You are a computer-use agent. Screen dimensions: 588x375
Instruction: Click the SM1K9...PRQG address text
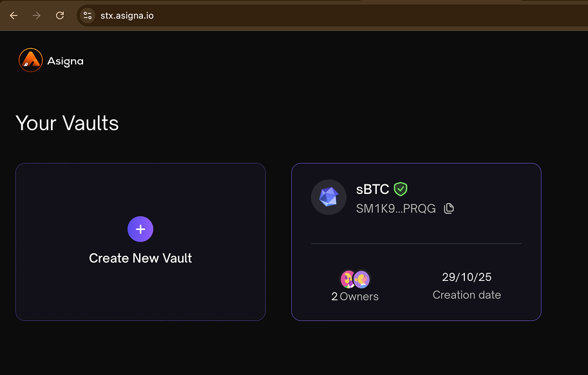(395, 209)
